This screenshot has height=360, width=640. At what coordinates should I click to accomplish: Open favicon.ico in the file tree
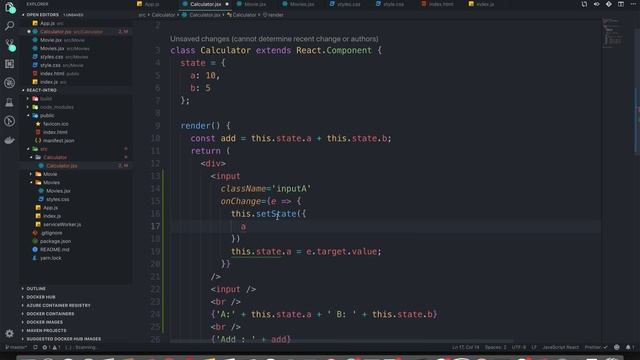tap(56, 124)
